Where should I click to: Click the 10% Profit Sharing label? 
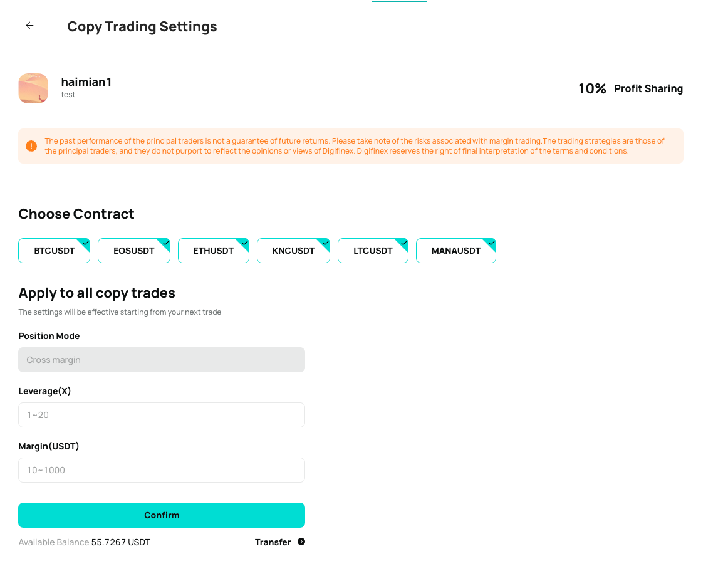[x=630, y=89]
